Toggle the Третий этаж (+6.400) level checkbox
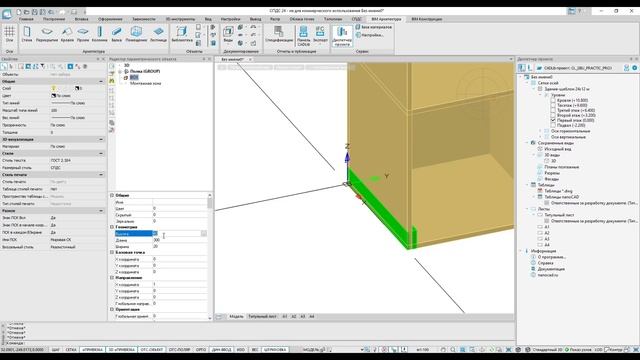 [553, 110]
